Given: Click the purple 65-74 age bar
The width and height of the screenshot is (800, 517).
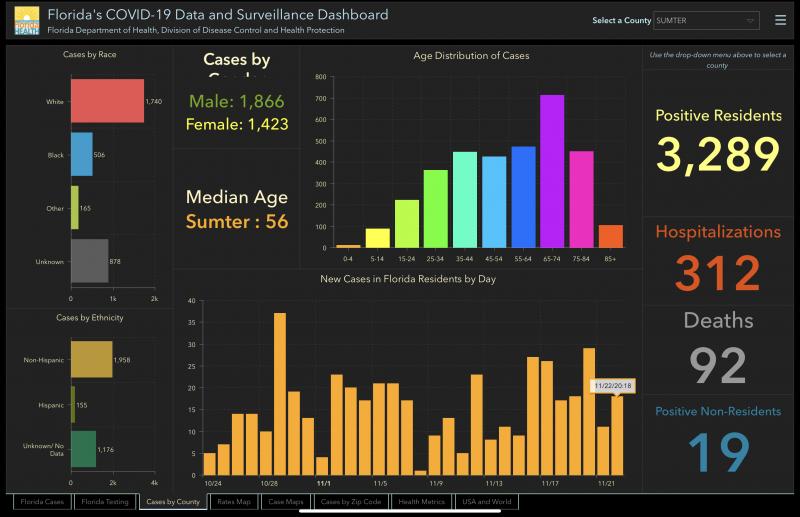Looking at the screenshot, I should tap(552, 171).
